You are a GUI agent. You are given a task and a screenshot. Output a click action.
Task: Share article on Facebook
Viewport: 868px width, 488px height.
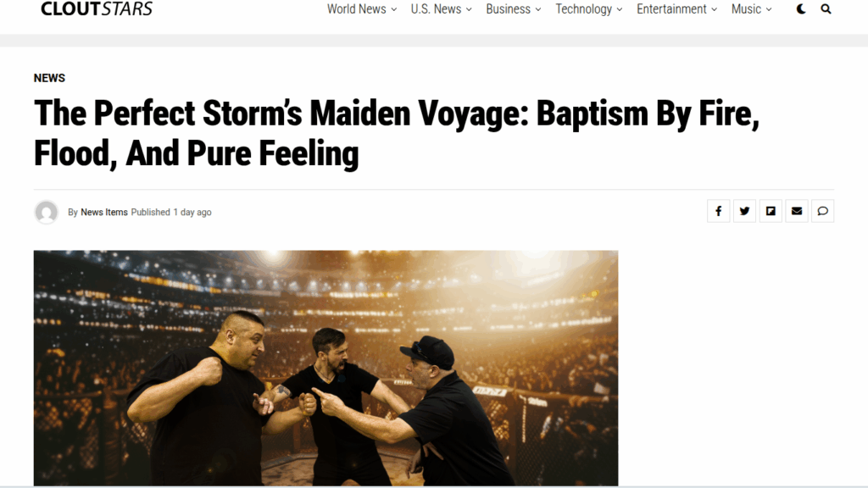(x=719, y=211)
